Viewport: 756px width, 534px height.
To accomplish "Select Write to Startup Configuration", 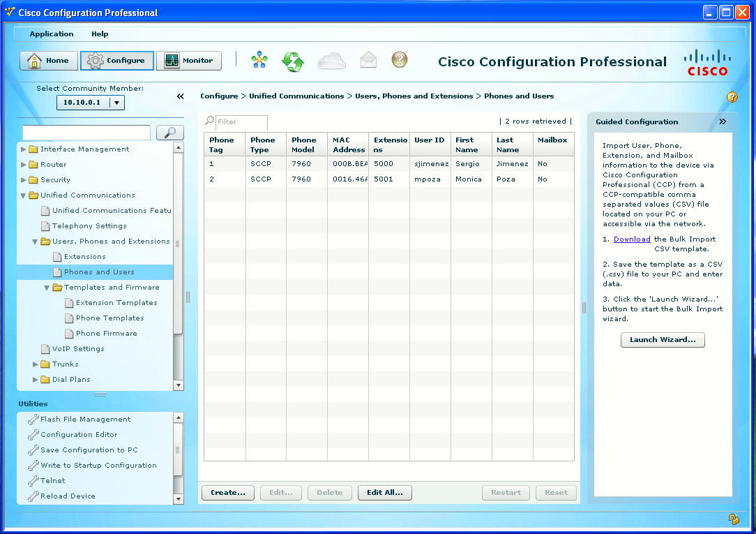I will (98, 466).
